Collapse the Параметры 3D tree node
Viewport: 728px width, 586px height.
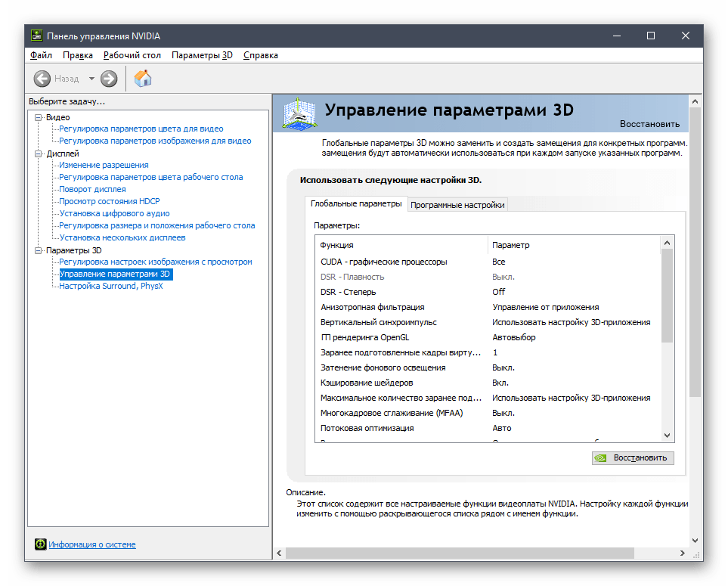(x=38, y=250)
